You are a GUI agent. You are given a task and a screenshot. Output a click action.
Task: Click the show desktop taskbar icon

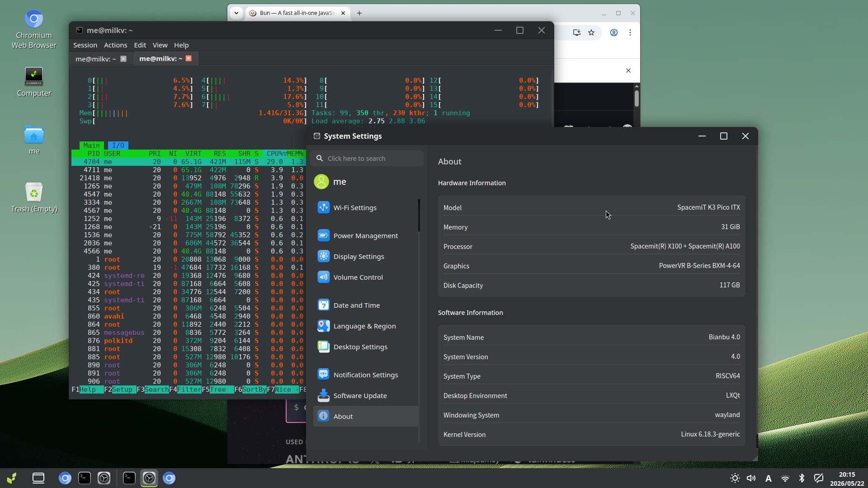[38, 478]
